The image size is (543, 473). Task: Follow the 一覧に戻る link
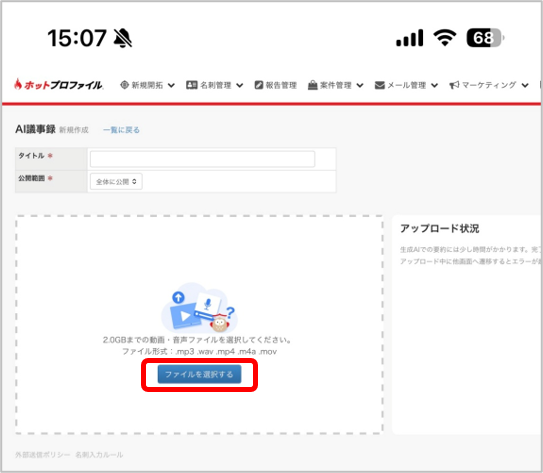click(x=121, y=130)
